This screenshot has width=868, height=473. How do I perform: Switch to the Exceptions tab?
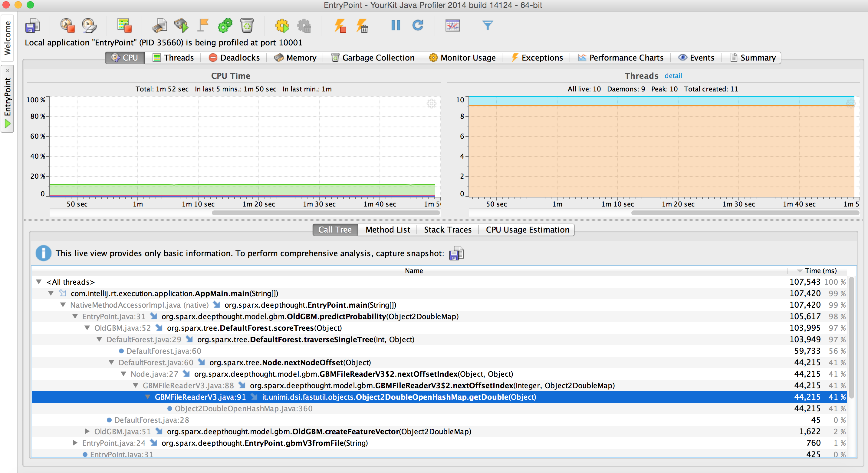point(537,58)
